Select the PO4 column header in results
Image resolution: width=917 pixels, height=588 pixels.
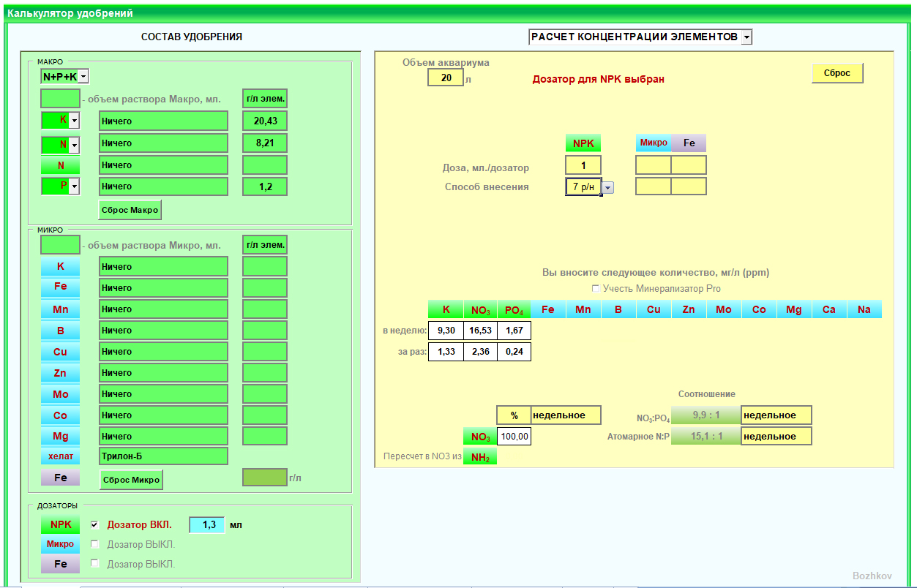pos(513,309)
